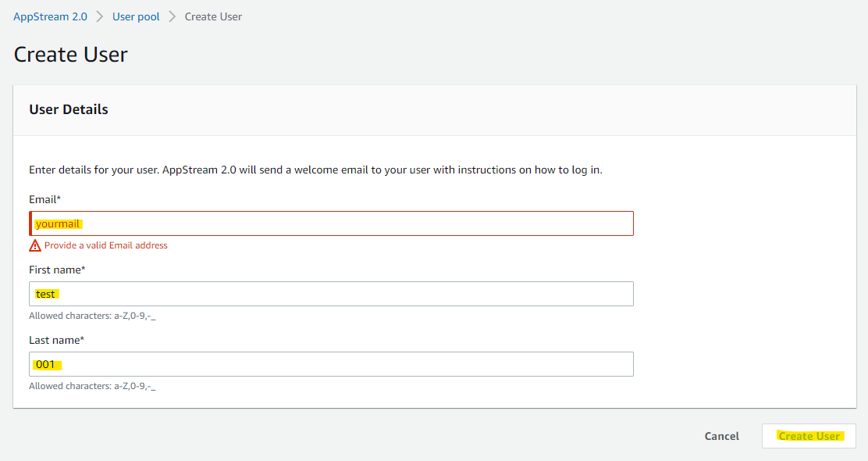The height and width of the screenshot is (461, 868).
Task: Click the welcome email instructions text
Action: pos(315,170)
